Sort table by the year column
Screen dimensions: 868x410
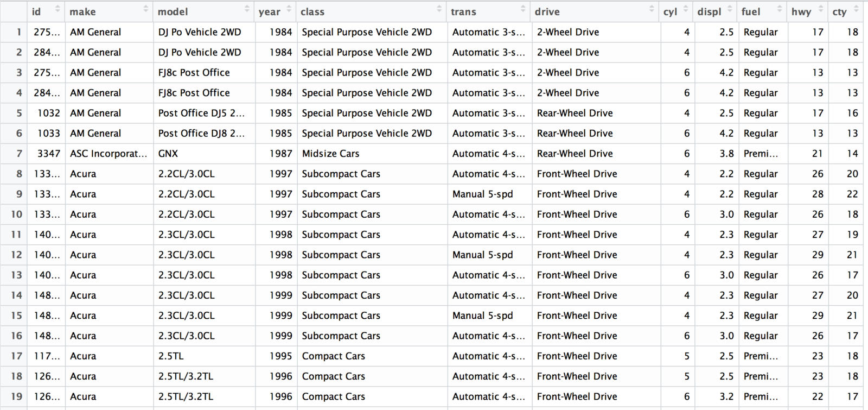pos(289,9)
